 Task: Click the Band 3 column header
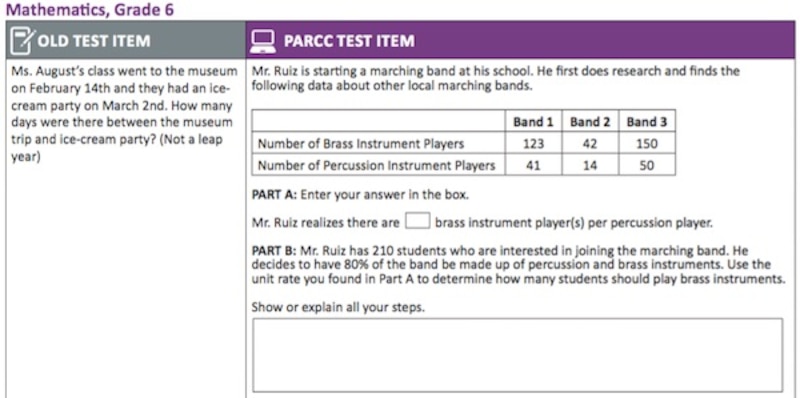pyautogui.click(x=646, y=121)
